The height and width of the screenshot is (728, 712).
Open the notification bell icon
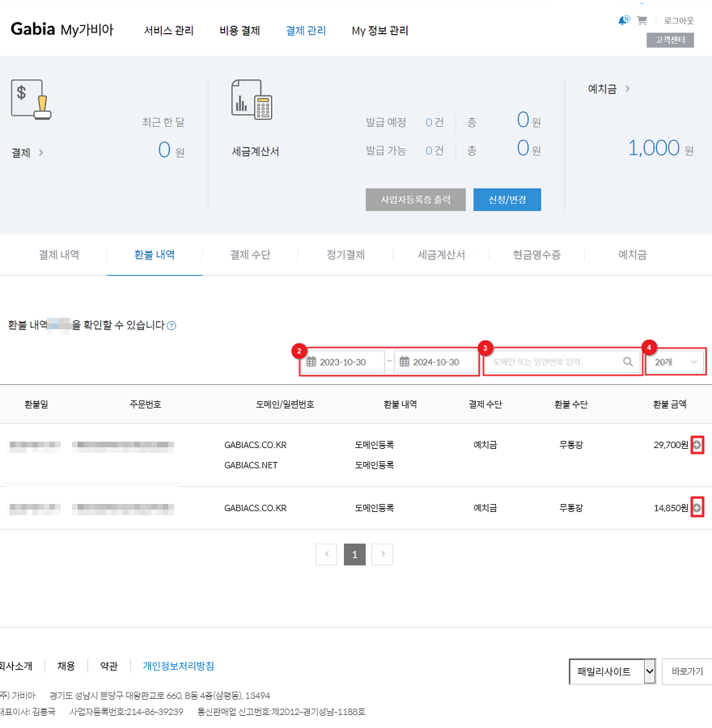tap(624, 20)
